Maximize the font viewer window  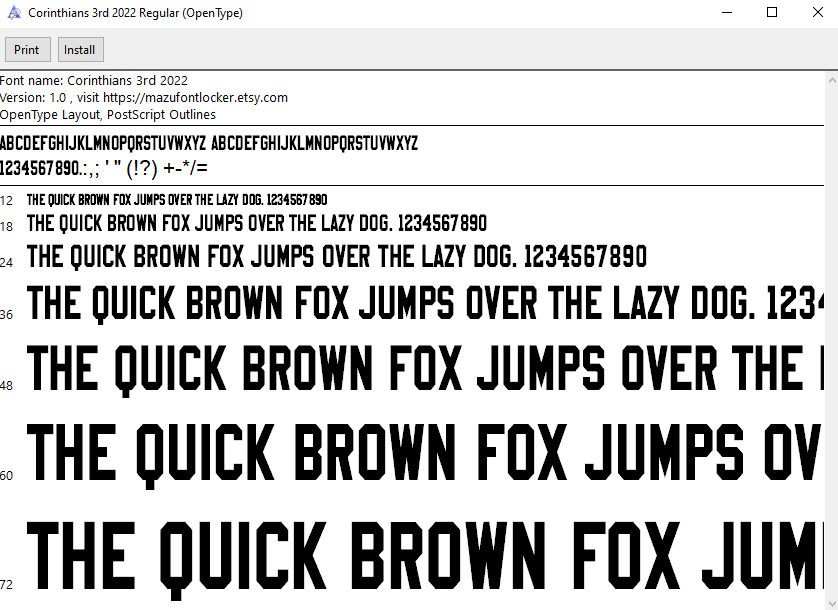771,13
